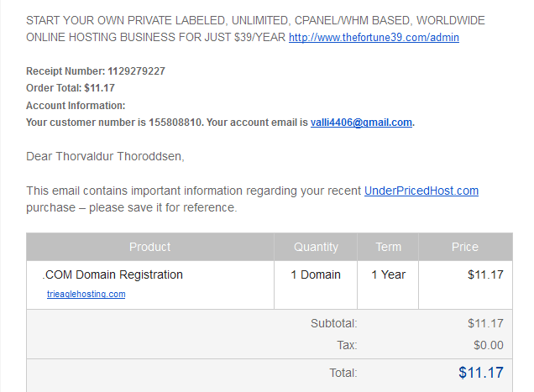Click the Order Total line

[x=71, y=88]
